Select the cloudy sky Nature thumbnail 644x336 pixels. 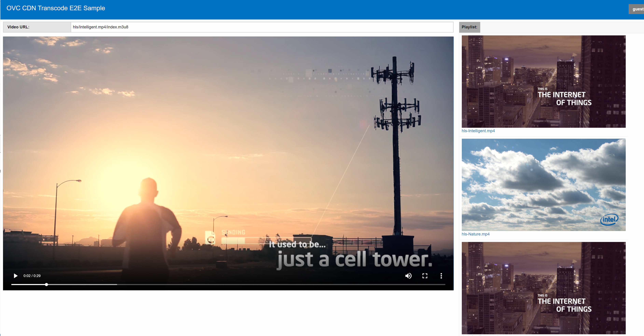pyautogui.click(x=544, y=185)
